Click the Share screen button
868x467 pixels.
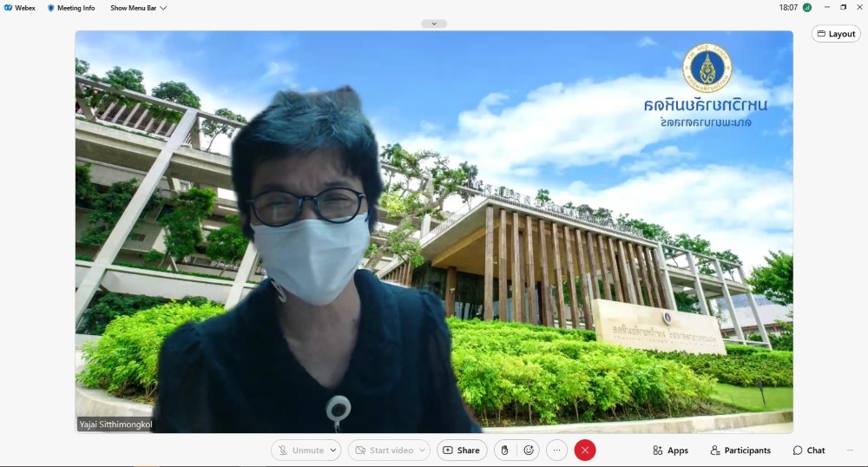coord(460,451)
